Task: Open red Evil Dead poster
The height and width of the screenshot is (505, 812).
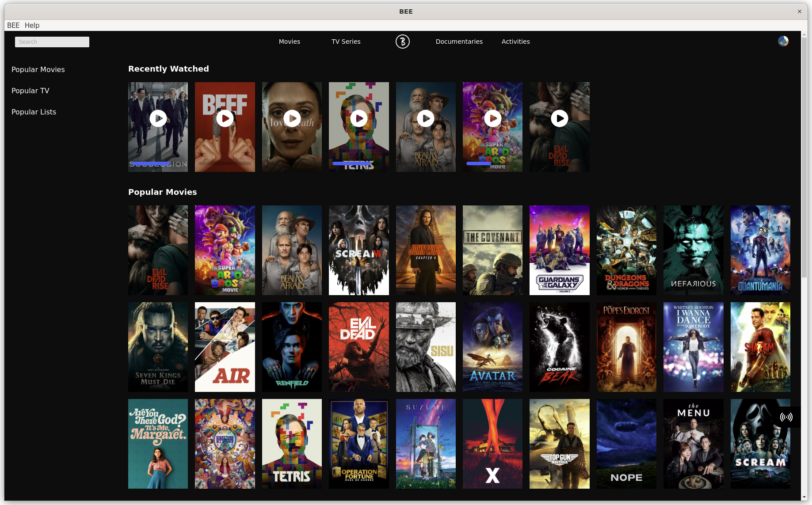Action: pyautogui.click(x=359, y=347)
